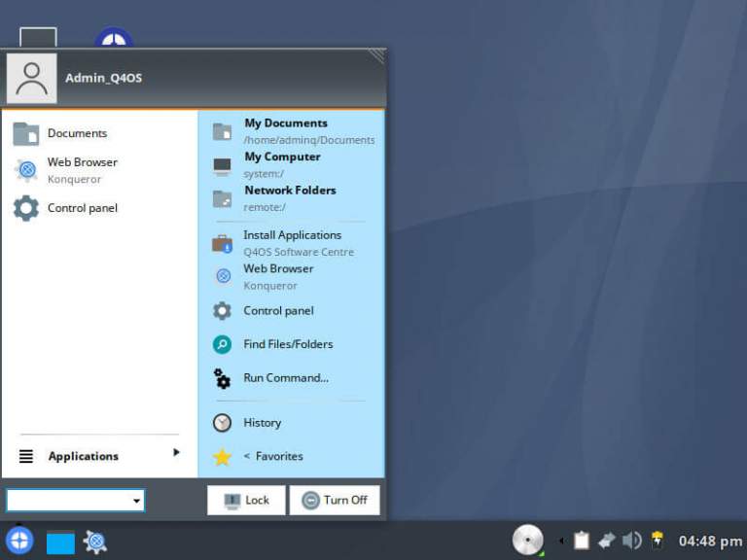
Task: Click Control panel gear icon in right pane
Action: point(222,311)
